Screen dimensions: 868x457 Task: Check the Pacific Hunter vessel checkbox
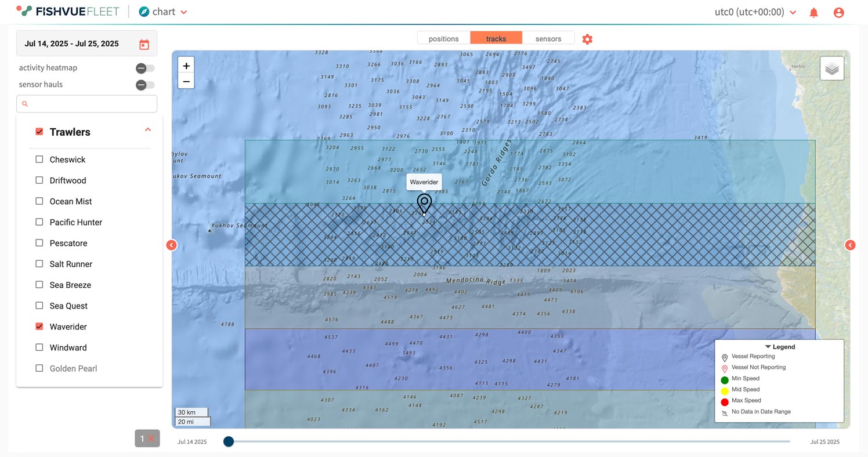point(39,222)
